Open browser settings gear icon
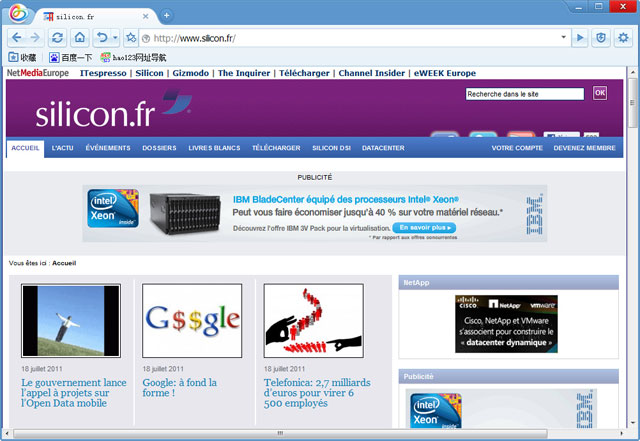The height and width of the screenshot is (441, 640). 623,38
